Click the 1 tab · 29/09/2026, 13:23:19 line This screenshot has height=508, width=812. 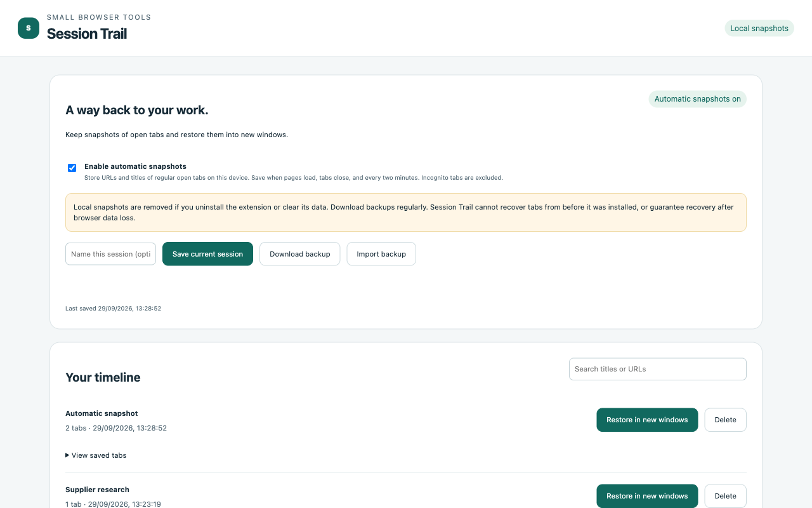coord(113,504)
